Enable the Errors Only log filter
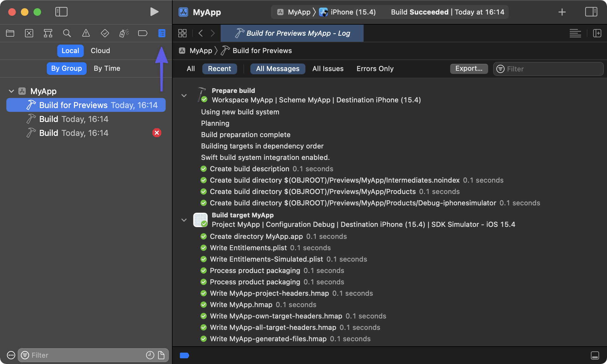Screen dimensions: 607x364 coord(375,69)
